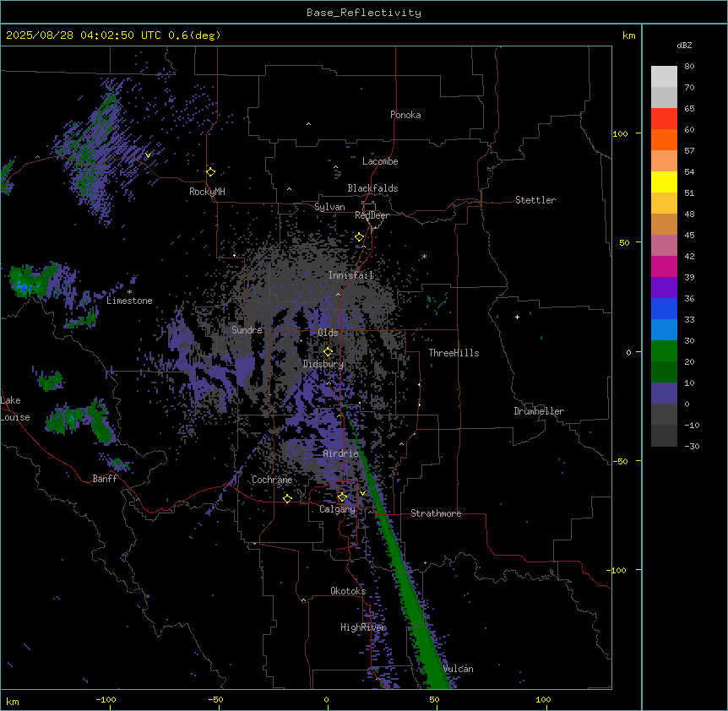Click the 57 value in dBZ legend
The width and height of the screenshot is (728, 711).
[689, 150]
